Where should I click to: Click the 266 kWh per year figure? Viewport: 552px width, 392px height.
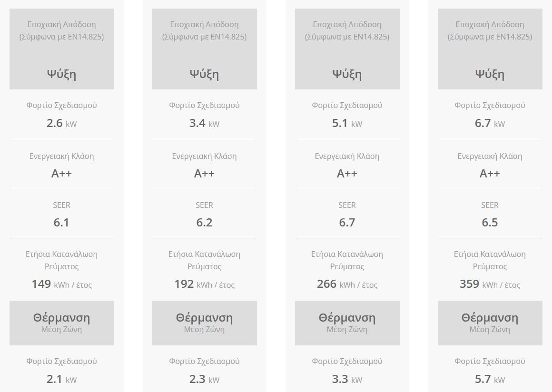[347, 284]
